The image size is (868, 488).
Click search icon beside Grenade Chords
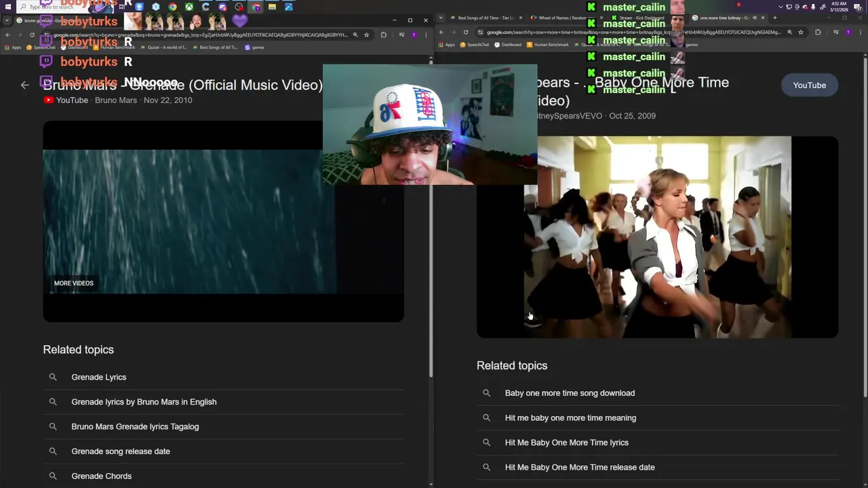(x=53, y=476)
